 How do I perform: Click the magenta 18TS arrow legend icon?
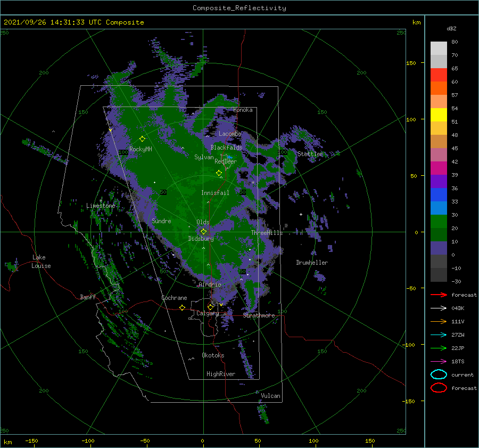[439, 362]
